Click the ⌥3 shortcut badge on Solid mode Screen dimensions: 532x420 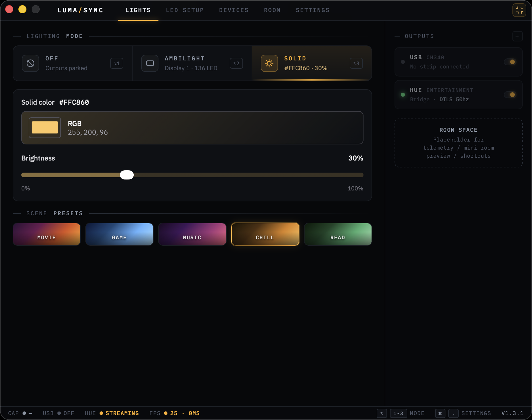point(356,63)
